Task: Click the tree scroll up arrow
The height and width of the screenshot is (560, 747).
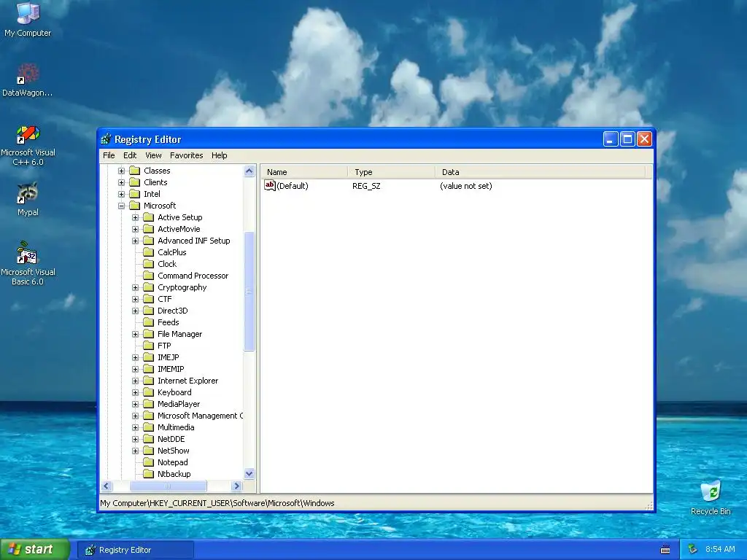Action: point(249,171)
